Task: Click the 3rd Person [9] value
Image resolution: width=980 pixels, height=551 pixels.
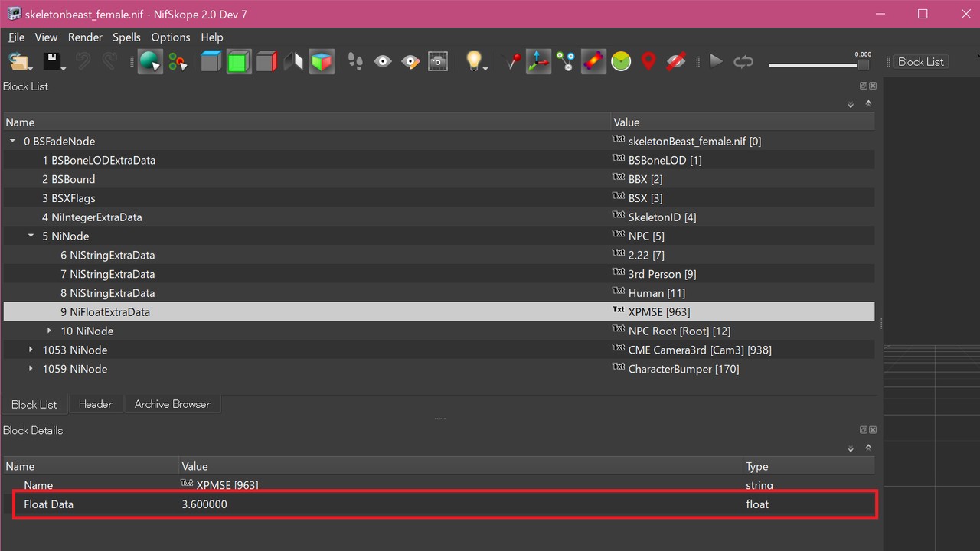Action: pyautogui.click(x=661, y=274)
